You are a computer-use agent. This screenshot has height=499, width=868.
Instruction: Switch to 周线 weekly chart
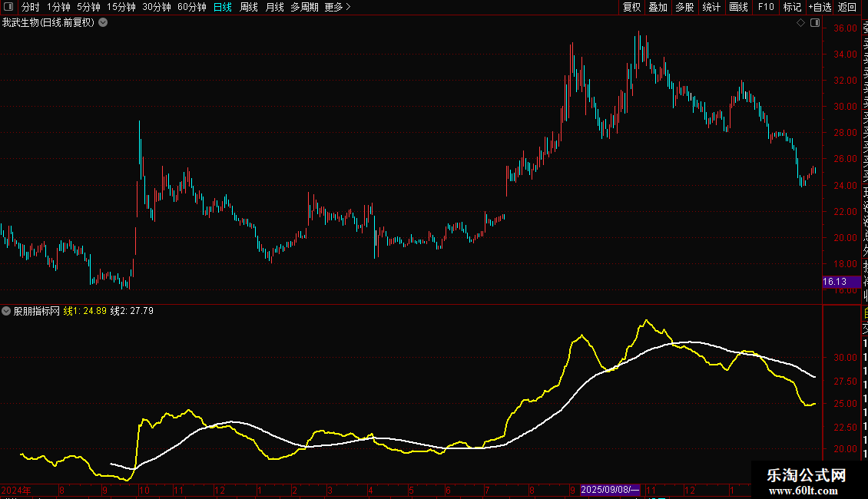click(x=249, y=7)
